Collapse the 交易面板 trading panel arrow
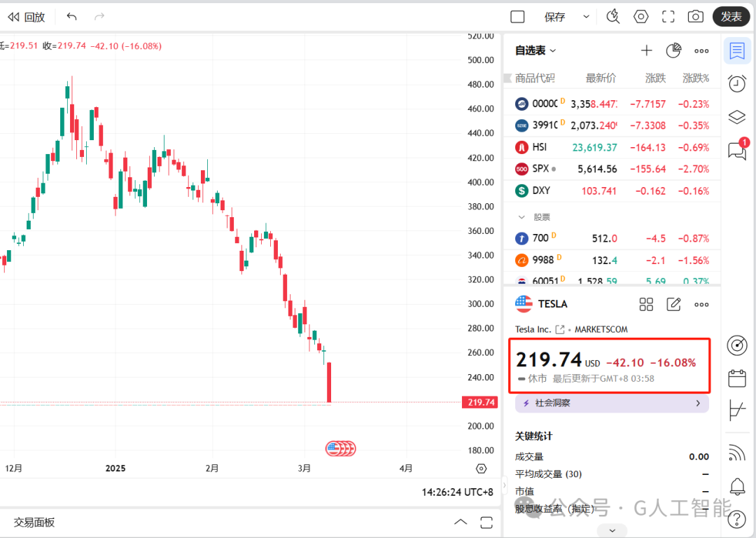The width and height of the screenshot is (756, 538). pyautogui.click(x=461, y=522)
